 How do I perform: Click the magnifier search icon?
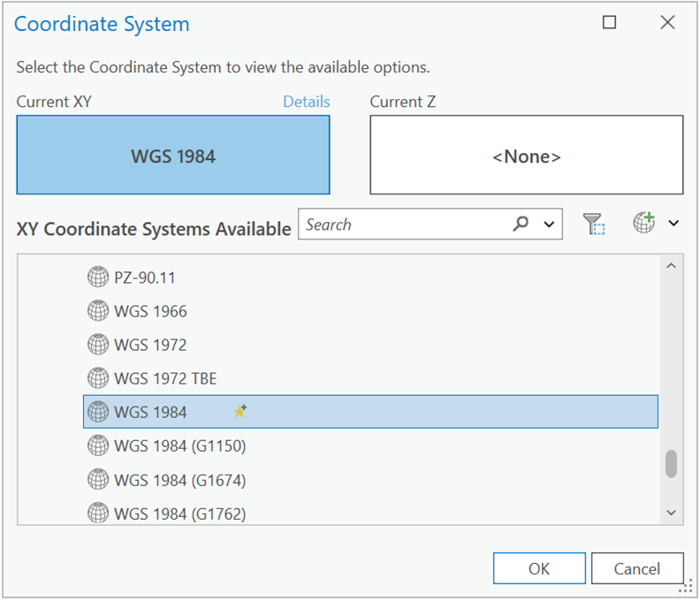coord(521,224)
